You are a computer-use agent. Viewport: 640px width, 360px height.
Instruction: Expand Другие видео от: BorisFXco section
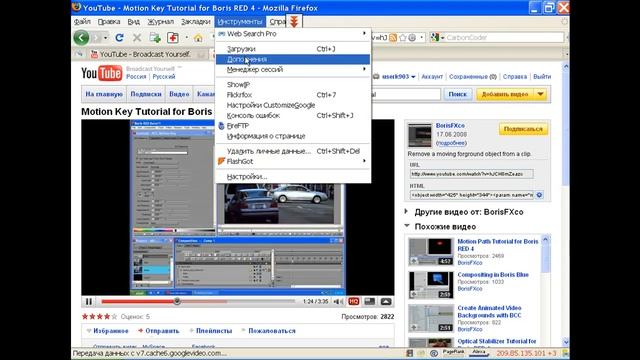tap(406, 211)
